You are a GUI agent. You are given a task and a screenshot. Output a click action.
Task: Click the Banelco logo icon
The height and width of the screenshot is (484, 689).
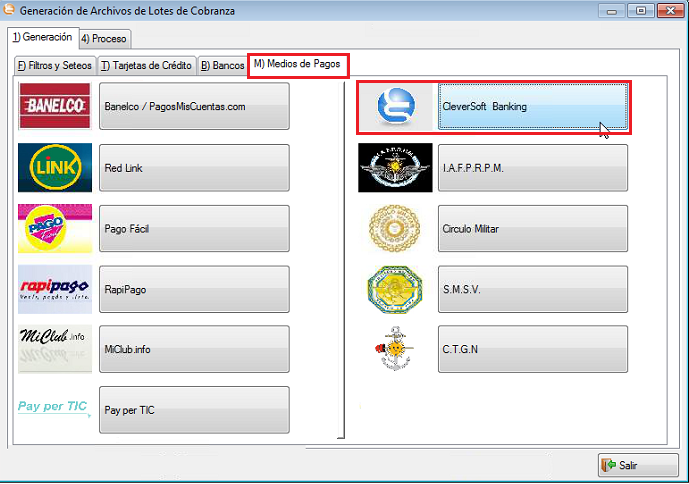[54, 107]
